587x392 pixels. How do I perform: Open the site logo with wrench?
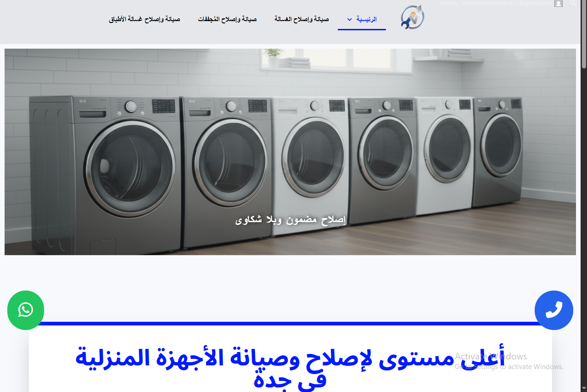(x=412, y=18)
